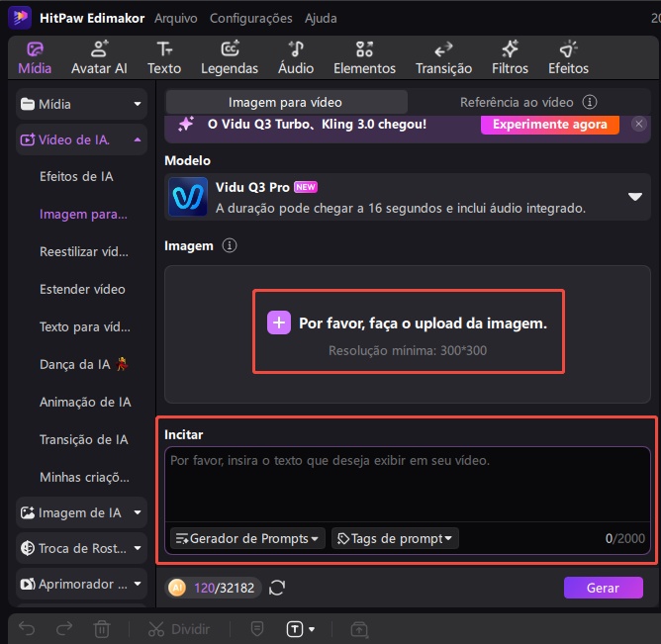
Task: Open the Configurações menu
Action: [x=251, y=18]
